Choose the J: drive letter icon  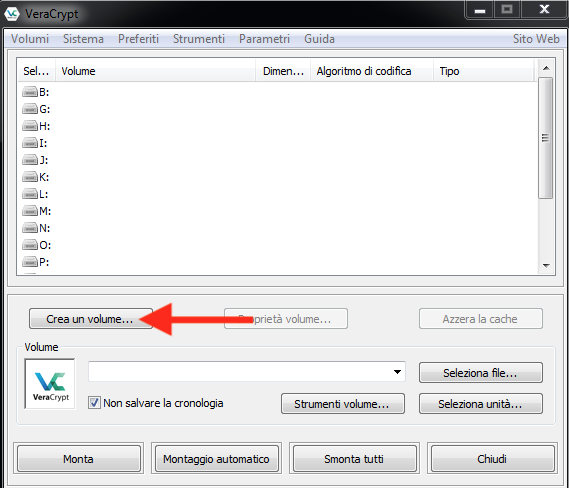click(x=30, y=160)
